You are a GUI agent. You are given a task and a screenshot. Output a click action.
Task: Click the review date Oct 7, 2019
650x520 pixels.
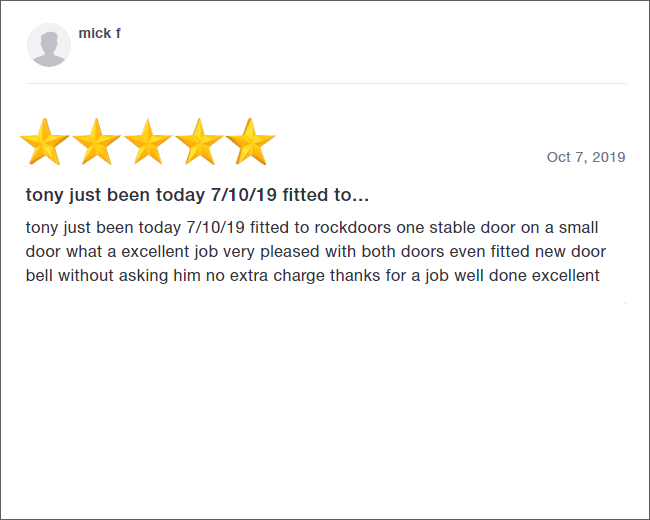[586, 157]
